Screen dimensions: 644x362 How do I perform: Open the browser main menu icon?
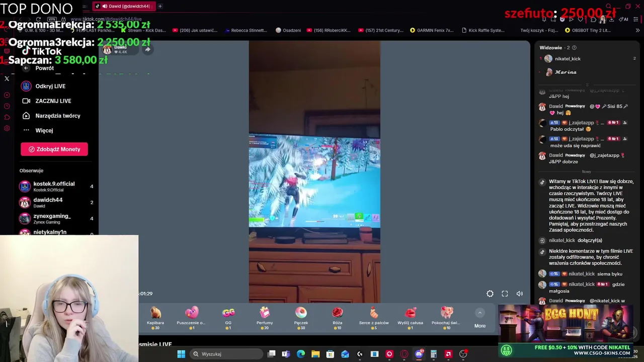(x=636, y=19)
